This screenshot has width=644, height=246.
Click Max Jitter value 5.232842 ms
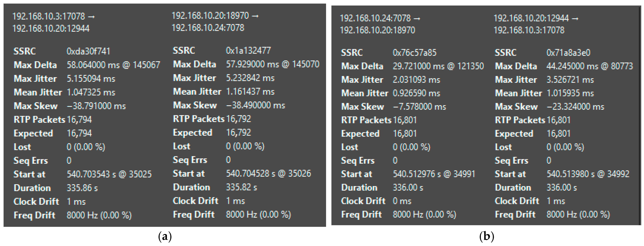(x=250, y=78)
